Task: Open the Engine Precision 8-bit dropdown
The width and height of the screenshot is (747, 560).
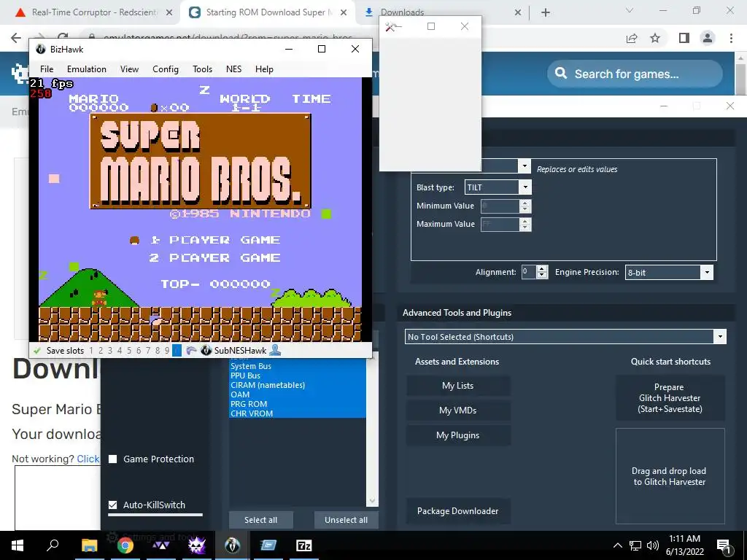Action: coord(669,273)
